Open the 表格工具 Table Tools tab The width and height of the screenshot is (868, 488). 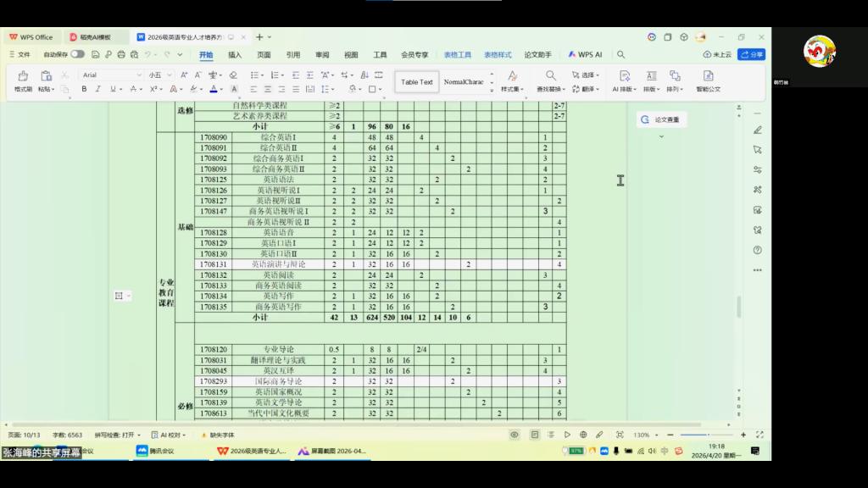click(459, 54)
